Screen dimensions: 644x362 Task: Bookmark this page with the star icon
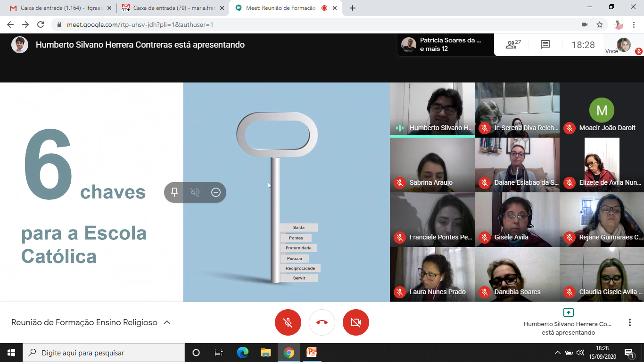[600, 25]
